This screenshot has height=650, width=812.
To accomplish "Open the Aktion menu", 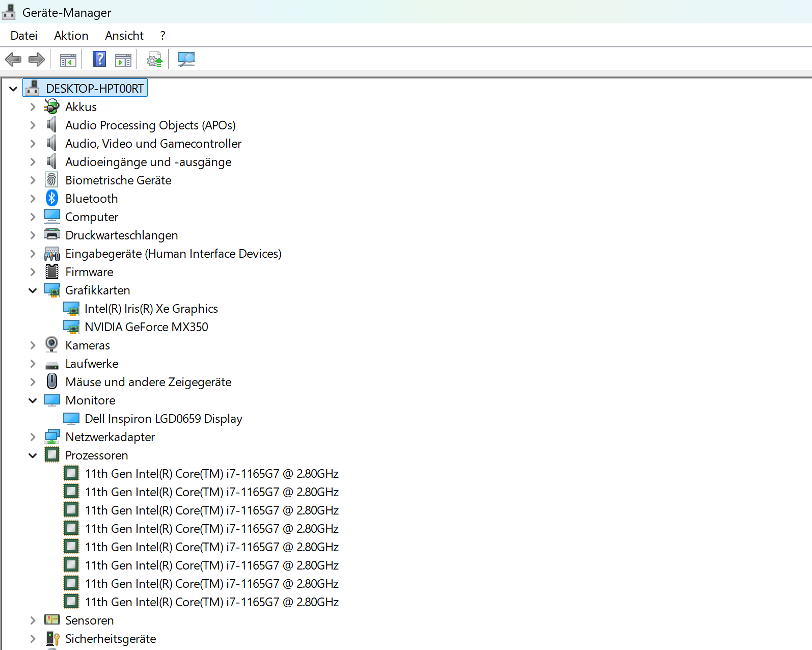I will click(71, 36).
